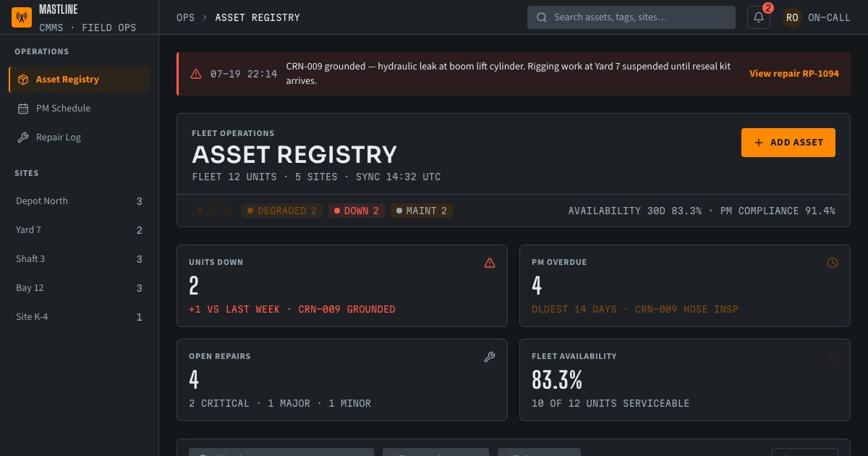The width and height of the screenshot is (868, 456).
Task: Click the Asset Registry cube icon
Action: (x=23, y=80)
